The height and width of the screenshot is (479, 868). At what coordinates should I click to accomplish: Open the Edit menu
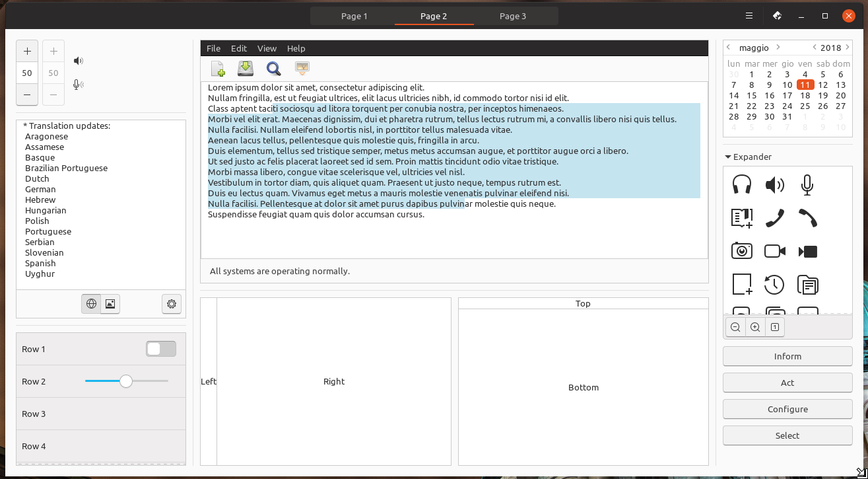pos(239,48)
